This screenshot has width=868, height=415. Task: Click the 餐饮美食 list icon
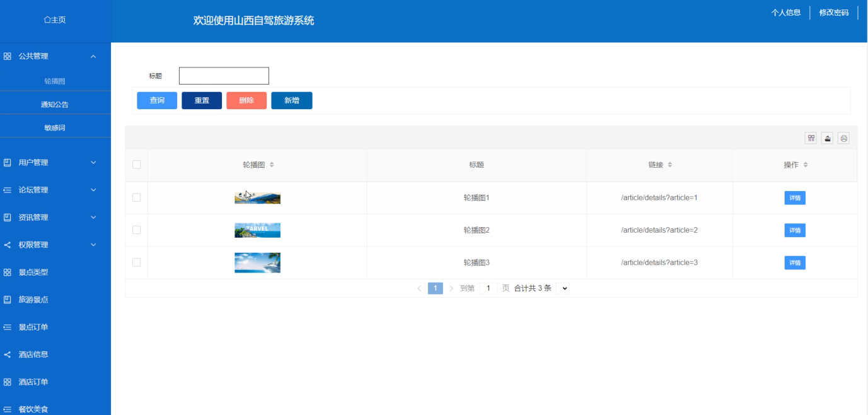(8, 409)
